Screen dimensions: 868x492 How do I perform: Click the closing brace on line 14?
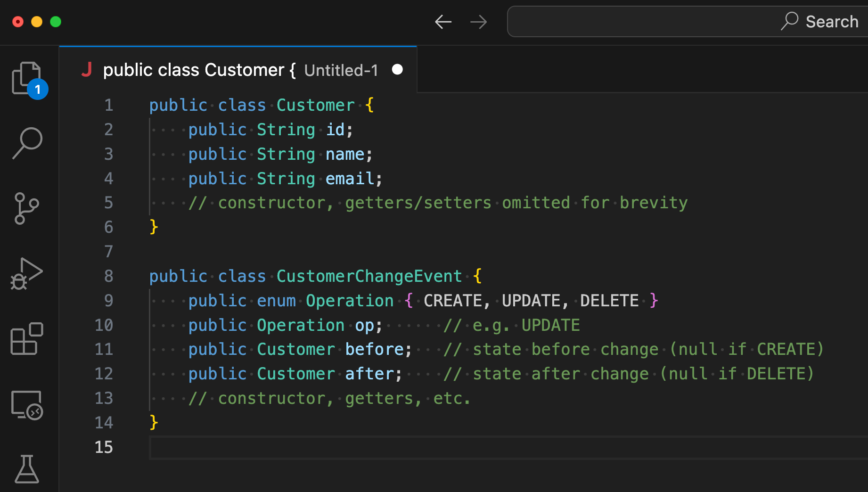tap(154, 423)
